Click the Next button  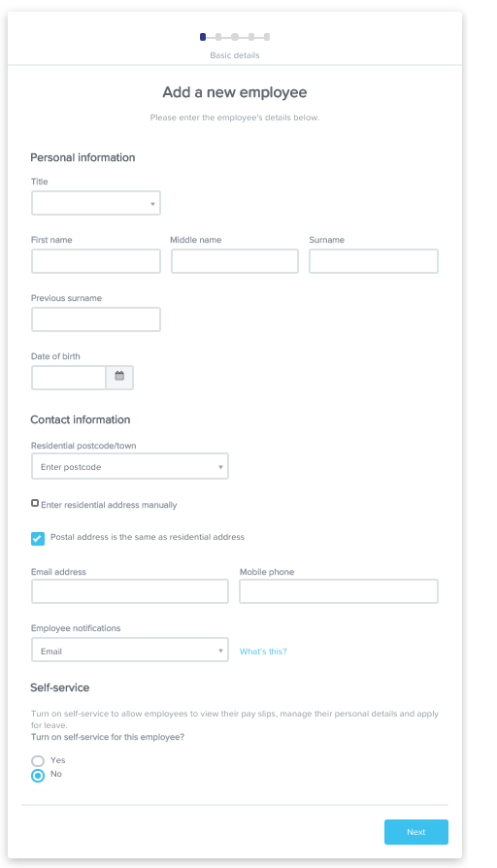click(x=416, y=832)
